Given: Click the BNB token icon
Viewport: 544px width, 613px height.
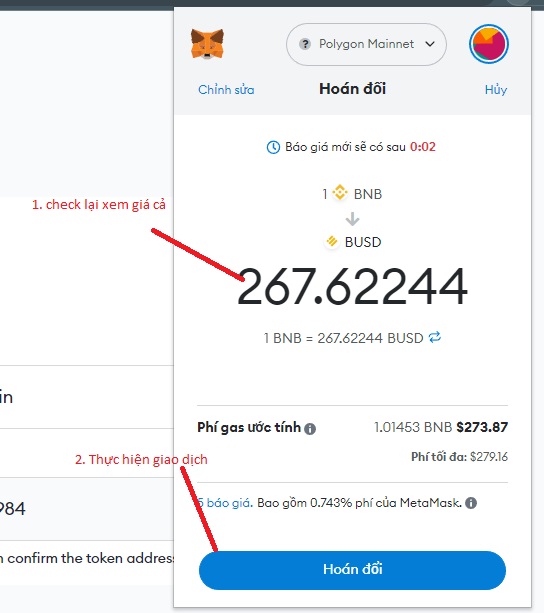Looking at the screenshot, I should 340,193.
